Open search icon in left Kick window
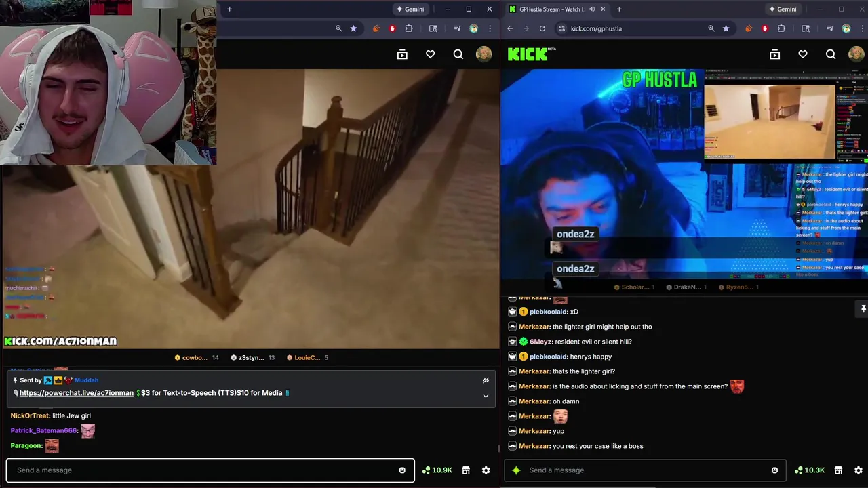 coord(458,54)
